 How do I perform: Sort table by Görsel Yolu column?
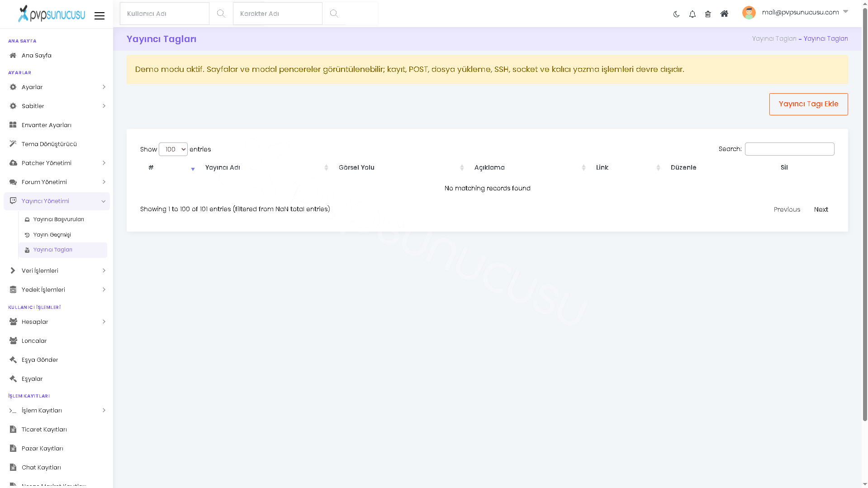tap(398, 168)
